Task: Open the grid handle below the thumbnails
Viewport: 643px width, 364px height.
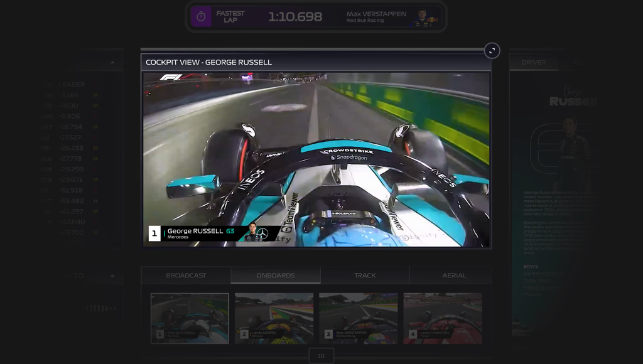Action: coord(321,356)
